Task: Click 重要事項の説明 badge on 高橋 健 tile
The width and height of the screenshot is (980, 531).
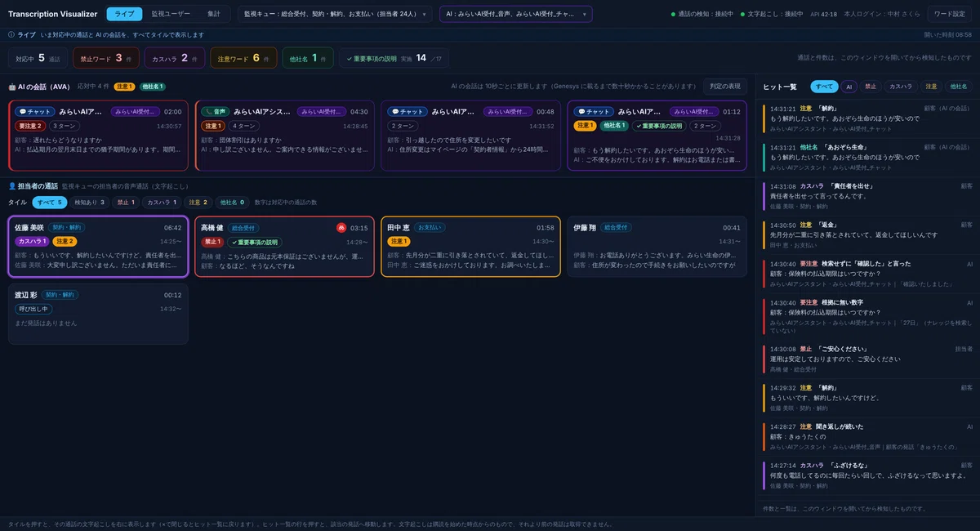Action: click(256, 242)
